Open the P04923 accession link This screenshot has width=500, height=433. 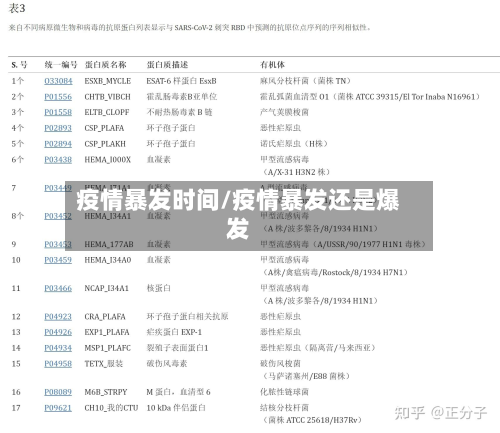(58, 316)
